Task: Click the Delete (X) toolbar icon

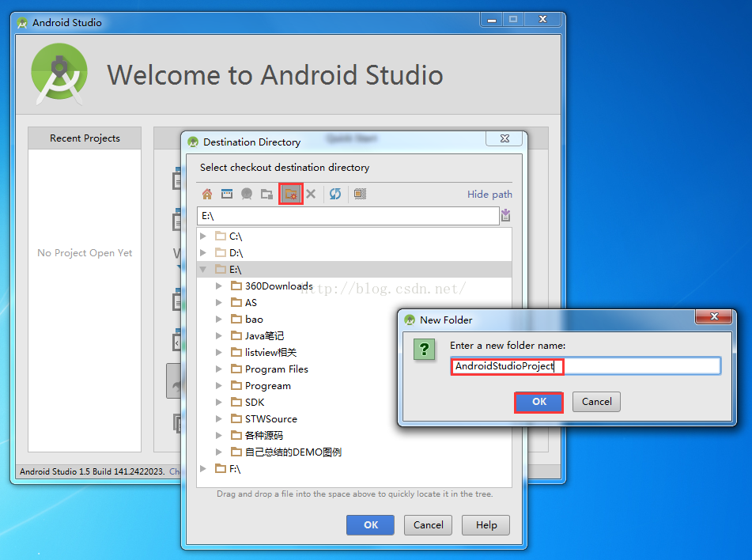Action: click(x=311, y=194)
